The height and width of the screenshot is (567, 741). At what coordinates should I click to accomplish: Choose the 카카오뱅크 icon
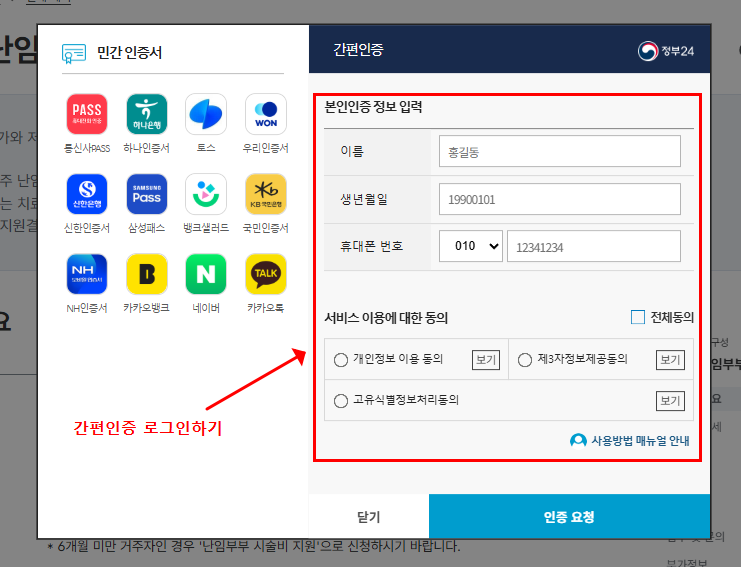[146, 274]
